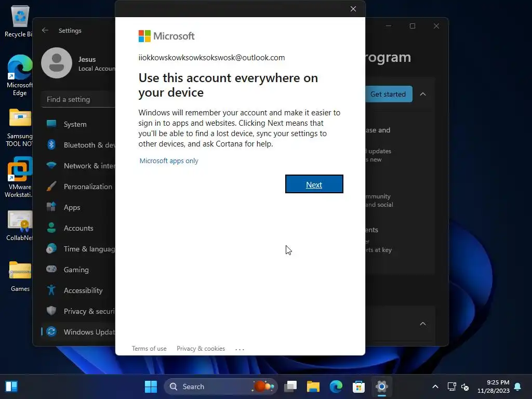
Task: Focus the Find a setting search box
Action: [78, 99]
